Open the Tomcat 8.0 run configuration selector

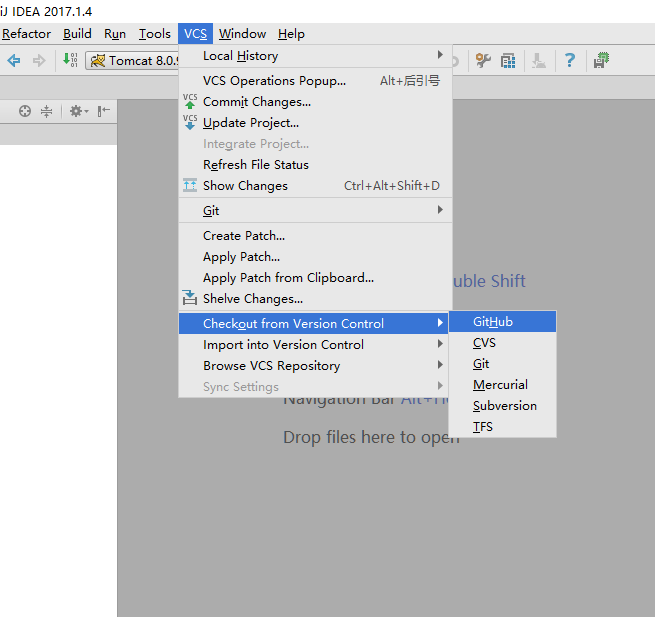(x=132, y=61)
